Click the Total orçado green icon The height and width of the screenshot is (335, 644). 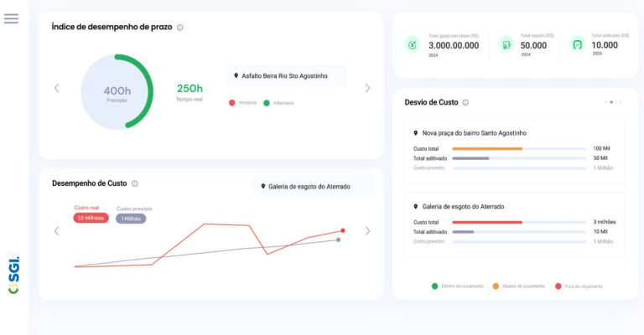(x=506, y=44)
